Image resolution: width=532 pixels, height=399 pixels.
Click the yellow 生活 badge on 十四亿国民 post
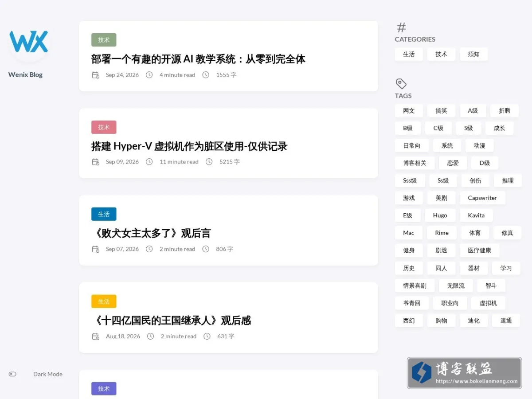pyautogui.click(x=104, y=301)
